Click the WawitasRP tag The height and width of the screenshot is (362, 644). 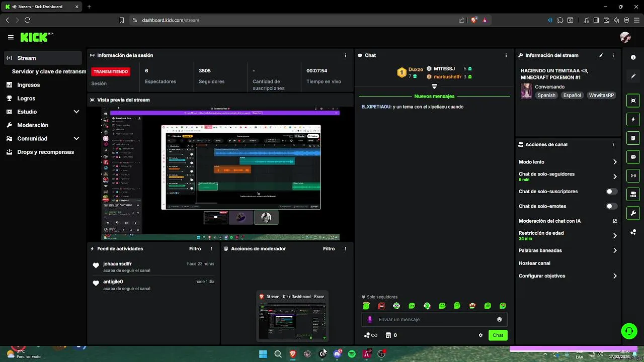pos(601,95)
